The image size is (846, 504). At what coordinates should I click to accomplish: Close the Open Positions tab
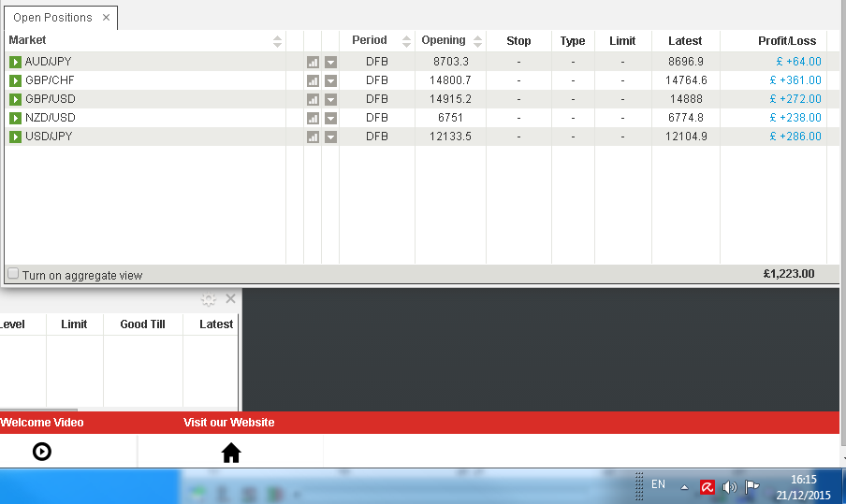107,17
